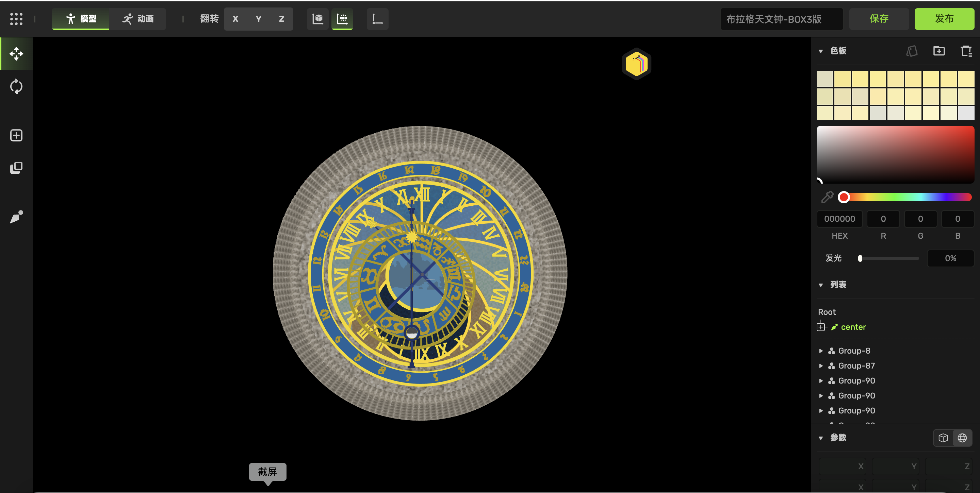Select the rotate tool in left sidebar
The height and width of the screenshot is (493, 980).
tap(16, 87)
